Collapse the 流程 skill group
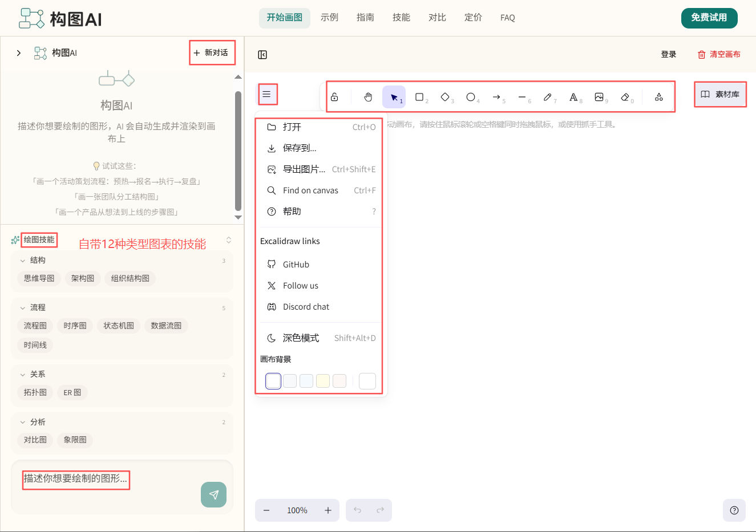Image resolution: width=756 pixels, height=532 pixels. click(x=23, y=308)
